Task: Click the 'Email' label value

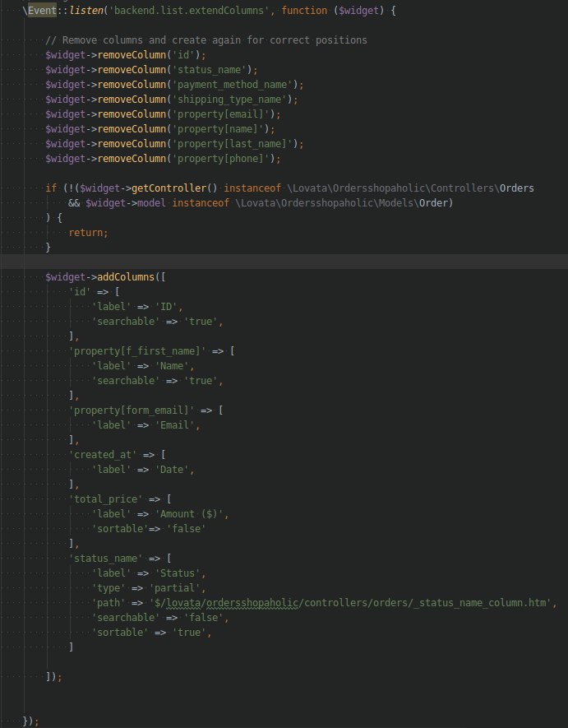Action: pyautogui.click(x=178, y=425)
